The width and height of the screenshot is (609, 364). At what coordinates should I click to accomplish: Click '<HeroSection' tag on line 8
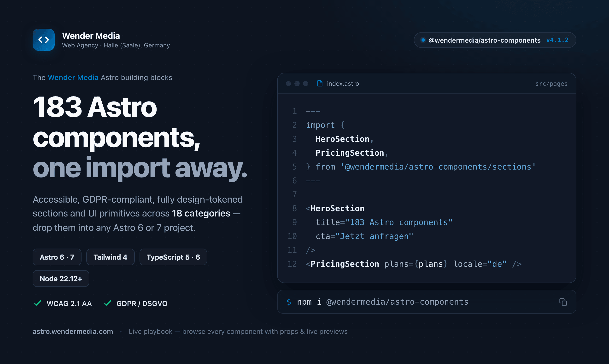coord(335,209)
